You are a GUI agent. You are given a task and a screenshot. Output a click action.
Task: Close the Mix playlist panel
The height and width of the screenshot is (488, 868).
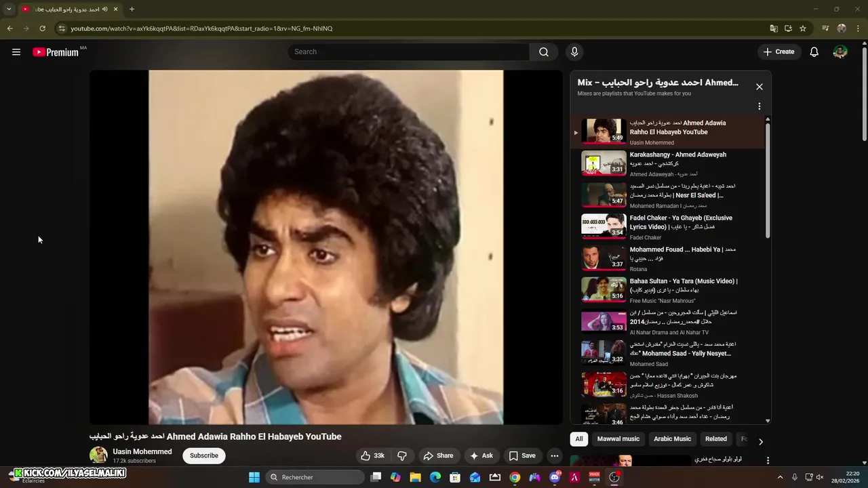click(x=759, y=87)
